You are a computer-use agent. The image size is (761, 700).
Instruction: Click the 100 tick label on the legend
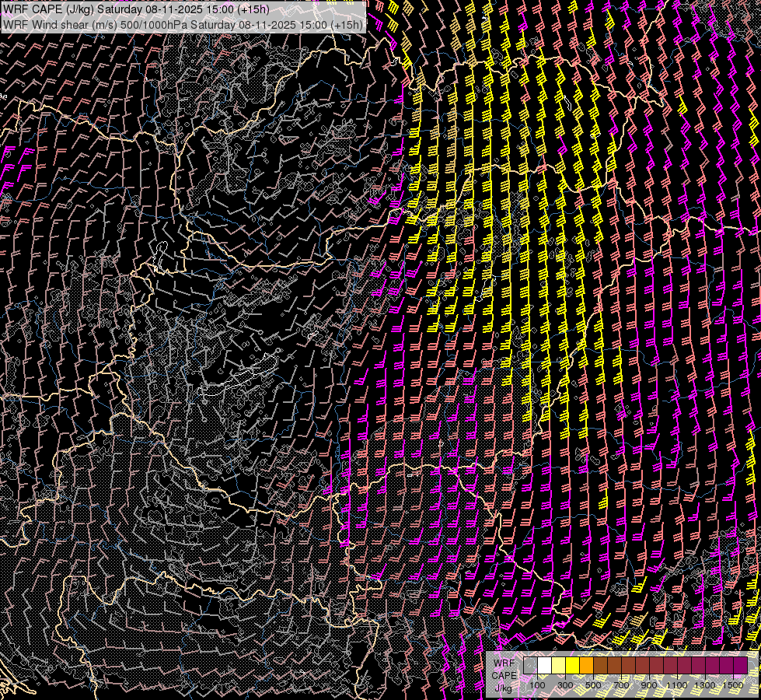coord(537,685)
